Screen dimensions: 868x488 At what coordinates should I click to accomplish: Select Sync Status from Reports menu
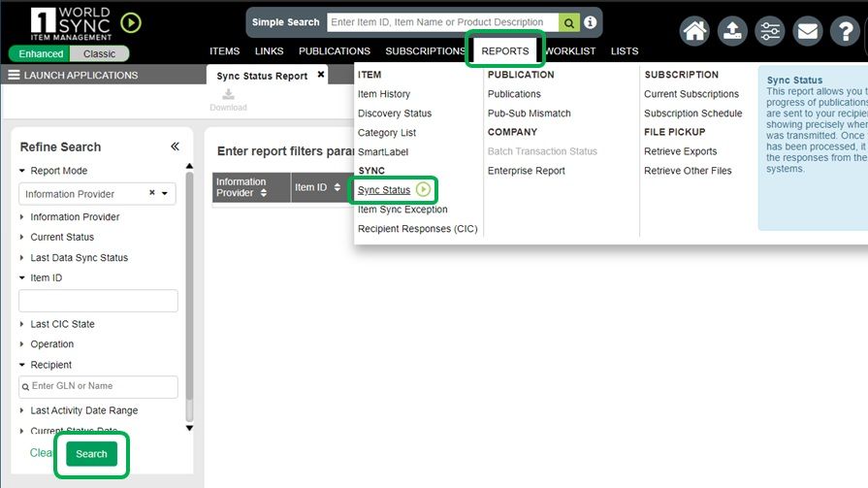pyautogui.click(x=384, y=190)
